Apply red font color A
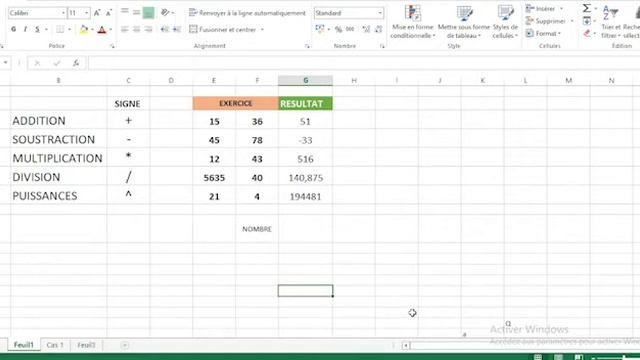Viewport: 640px width, 360px height. (x=102, y=29)
